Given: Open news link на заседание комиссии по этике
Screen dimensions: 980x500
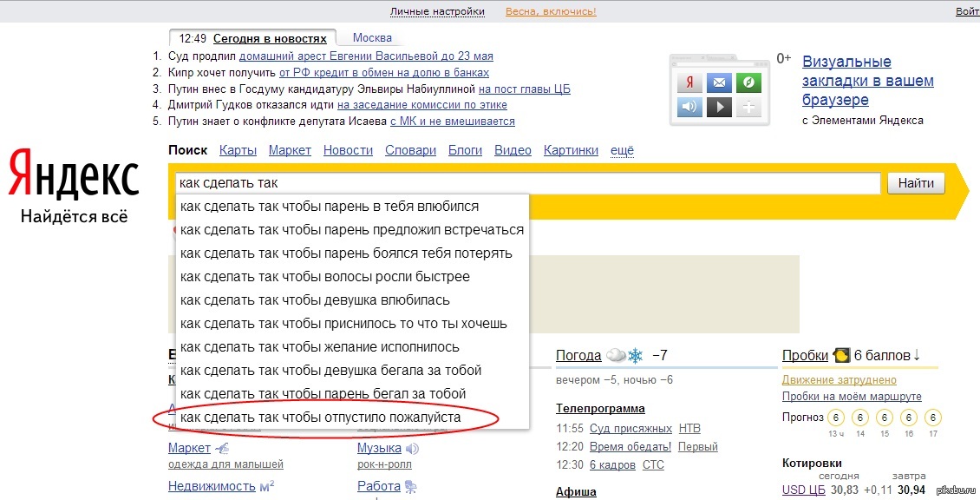Looking at the screenshot, I should pyautogui.click(x=421, y=105).
